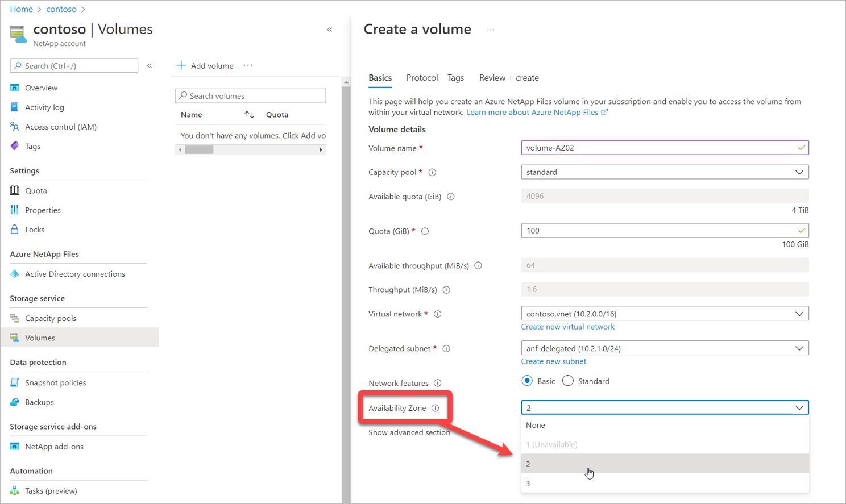Collapse the sidebar menu next to search
The height and width of the screenshot is (504, 846).
click(x=150, y=66)
